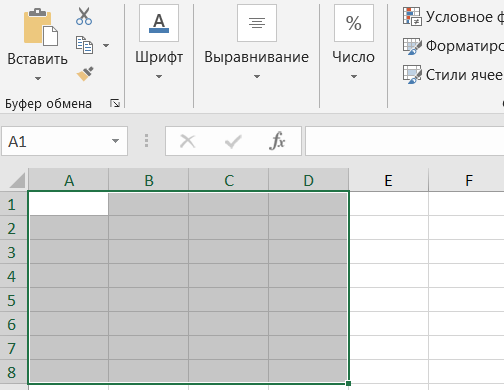Click cell D8
The height and width of the screenshot is (390, 504).
click(309, 372)
